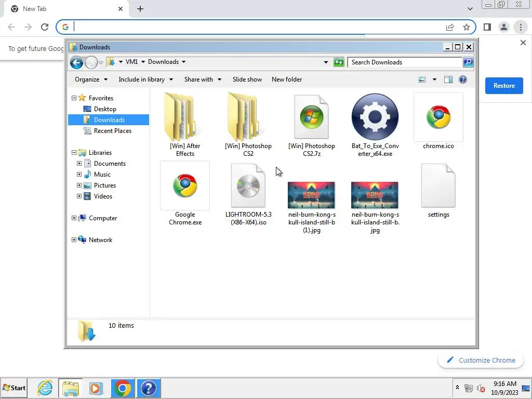The width and height of the screenshot is (532, 399).
Task: Show hidden tray icons arrow
Action: click(457, 388)
